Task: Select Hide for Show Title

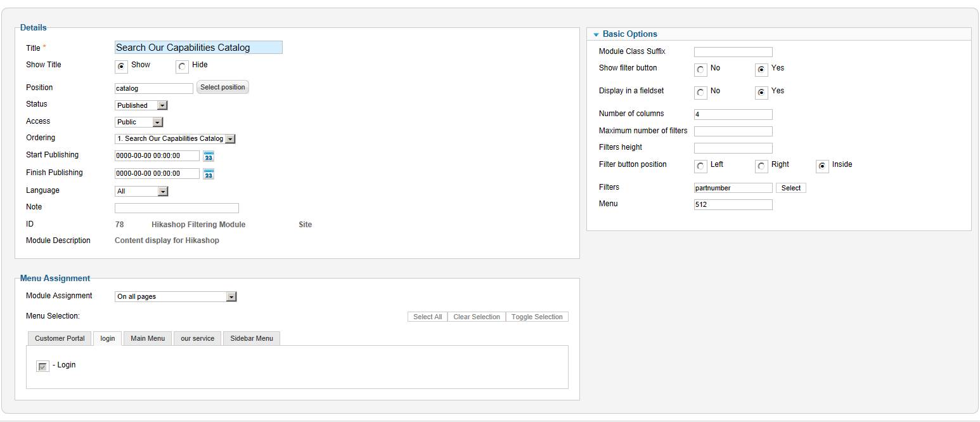Action: click(x=182, y=67)
